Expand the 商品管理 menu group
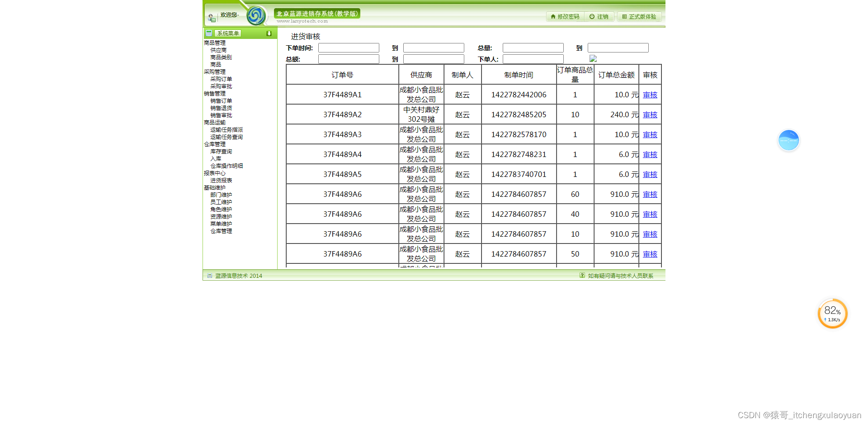This screenshot has height=424, width=868. tap(215, 43)
